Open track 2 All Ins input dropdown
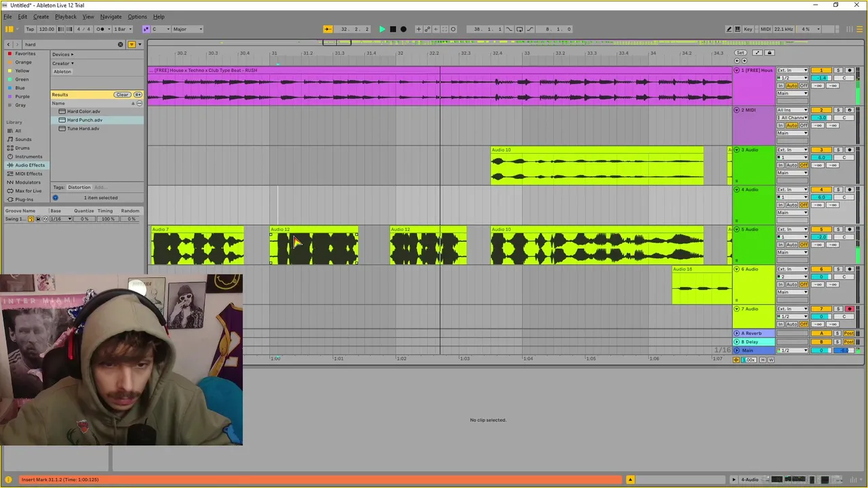Image resolution: width=868 pixels, height=488 pixels. click(792, 110)
